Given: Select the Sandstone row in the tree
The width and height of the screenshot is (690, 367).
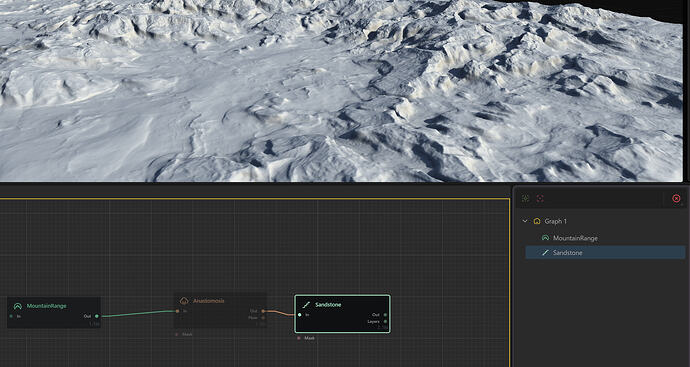Looking at the screenshot, I should tap(605, 253).
